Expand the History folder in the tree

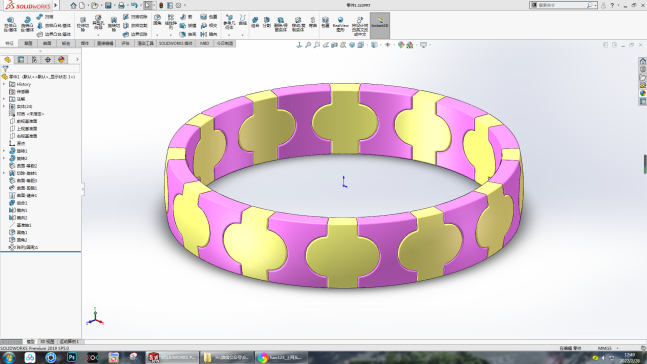4,84
